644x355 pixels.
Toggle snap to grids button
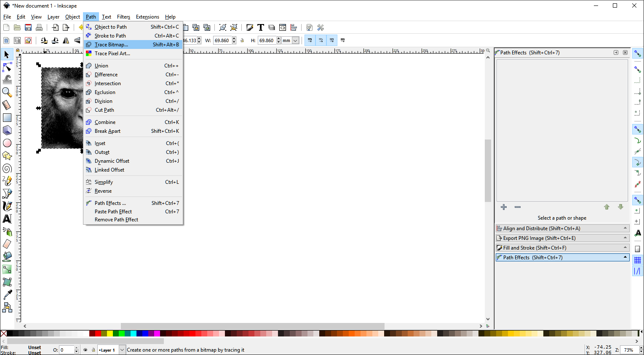(638, 260)
